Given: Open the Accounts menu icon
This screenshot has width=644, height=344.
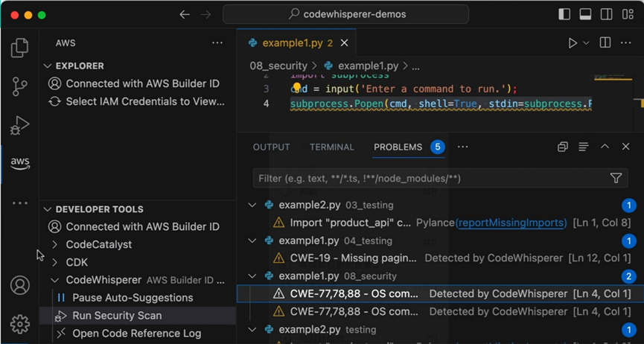Looking at the screenshot, I should coord(19,285).
